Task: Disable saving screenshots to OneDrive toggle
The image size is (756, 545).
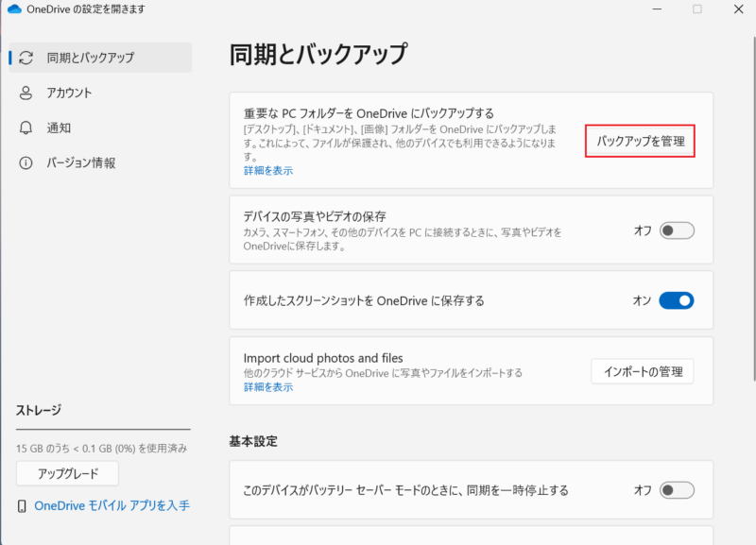Action: pyautogui.click(x=677, y=300)
